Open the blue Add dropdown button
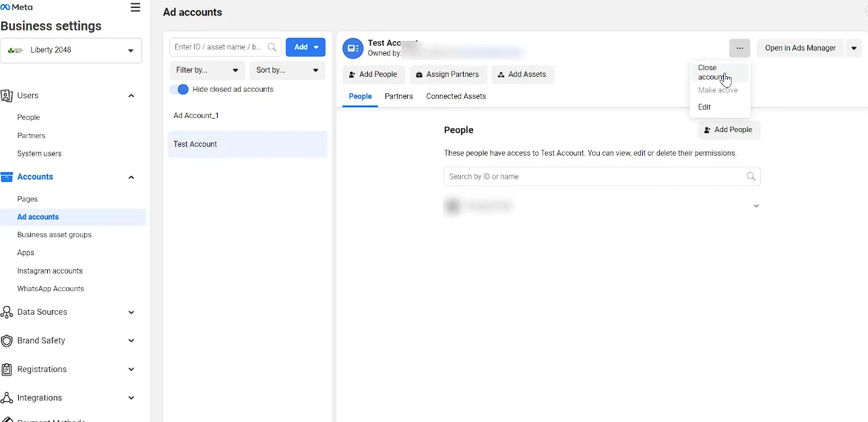Screen dimensions: 868x422 (306, 47)
